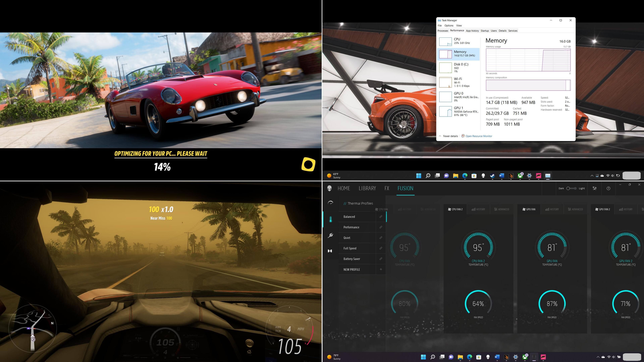Switch to the Processes tab in Task Manager

pyautogui.click(x=443, y=31)
